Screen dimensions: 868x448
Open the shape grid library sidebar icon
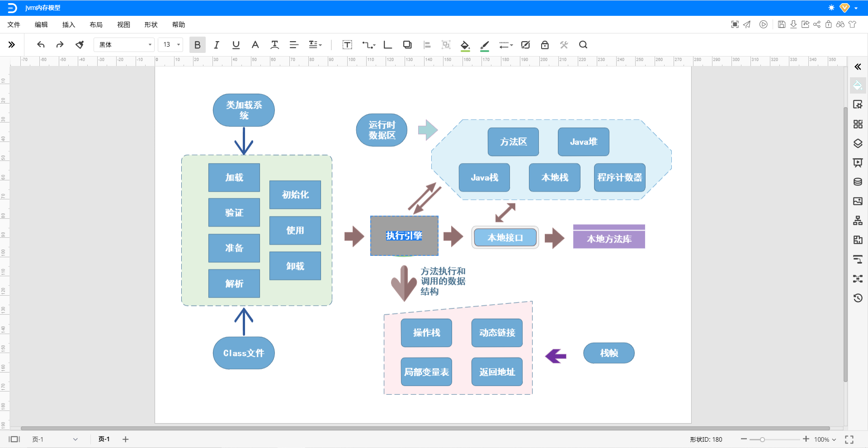(x=858, y=124)
